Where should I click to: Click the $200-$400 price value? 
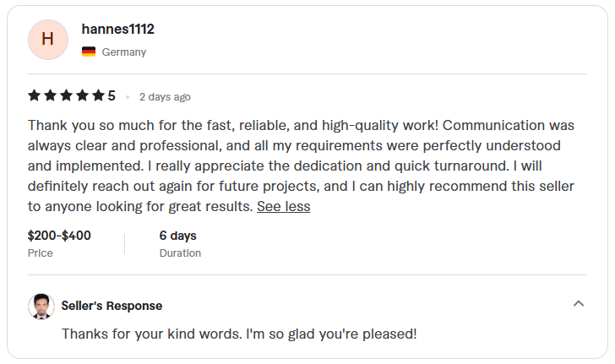59,236
